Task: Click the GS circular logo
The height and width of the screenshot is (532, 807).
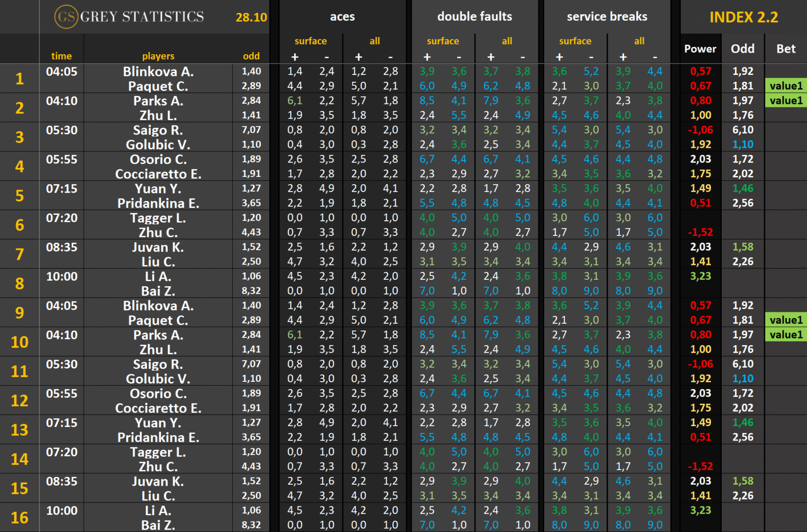Action: [66, 17]
